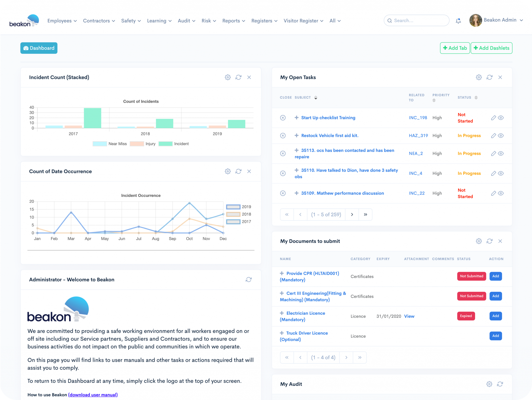
Task: View the Start Up checklist Training task
Action: click(501, 118)
